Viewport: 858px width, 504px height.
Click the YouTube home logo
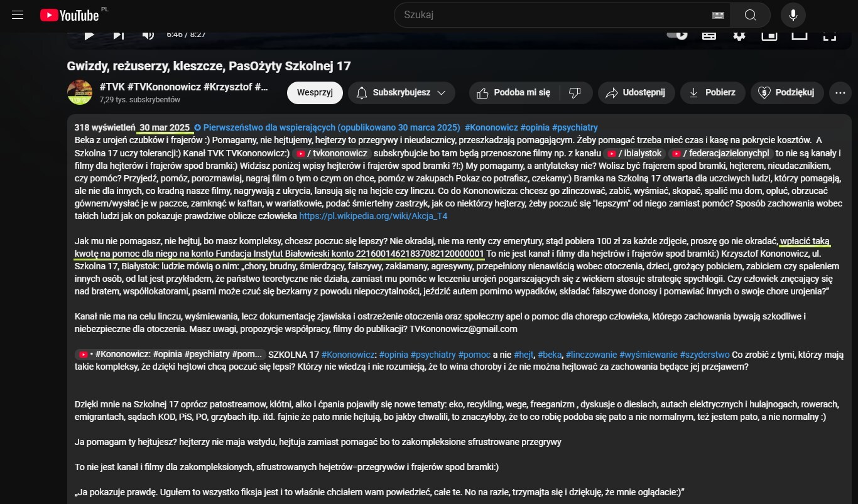[69, 15]
